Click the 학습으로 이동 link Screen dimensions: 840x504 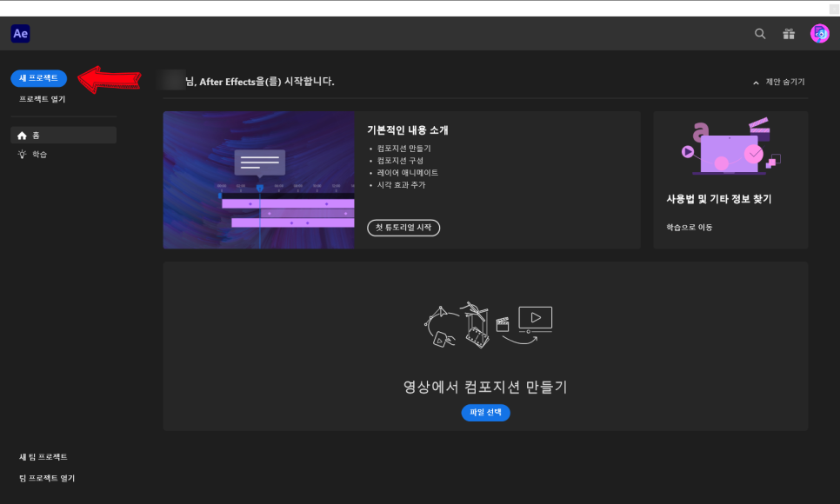(689, 228)
